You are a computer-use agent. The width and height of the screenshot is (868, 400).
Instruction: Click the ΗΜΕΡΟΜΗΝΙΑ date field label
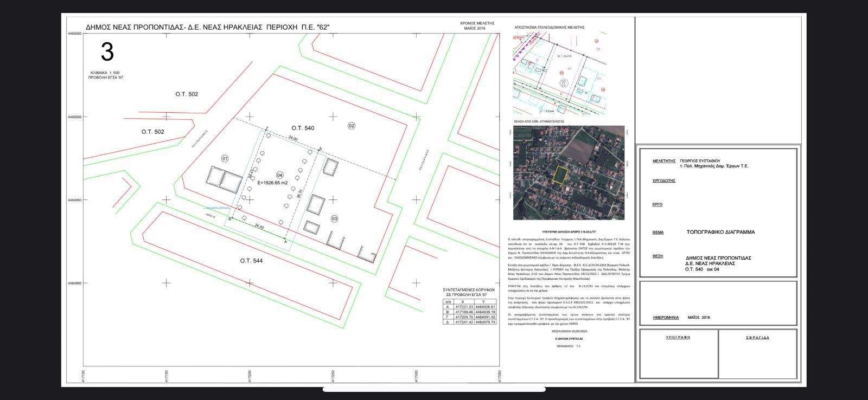[666, 318]
